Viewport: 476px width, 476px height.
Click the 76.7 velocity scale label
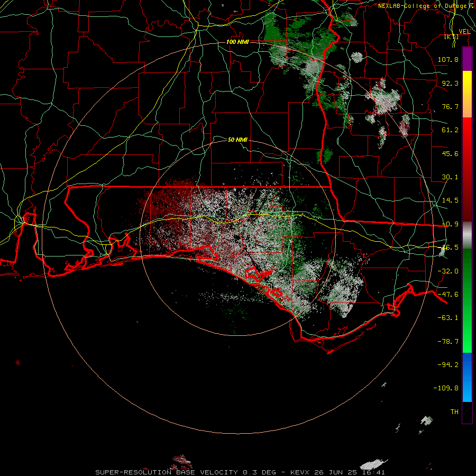pos(450,106)
